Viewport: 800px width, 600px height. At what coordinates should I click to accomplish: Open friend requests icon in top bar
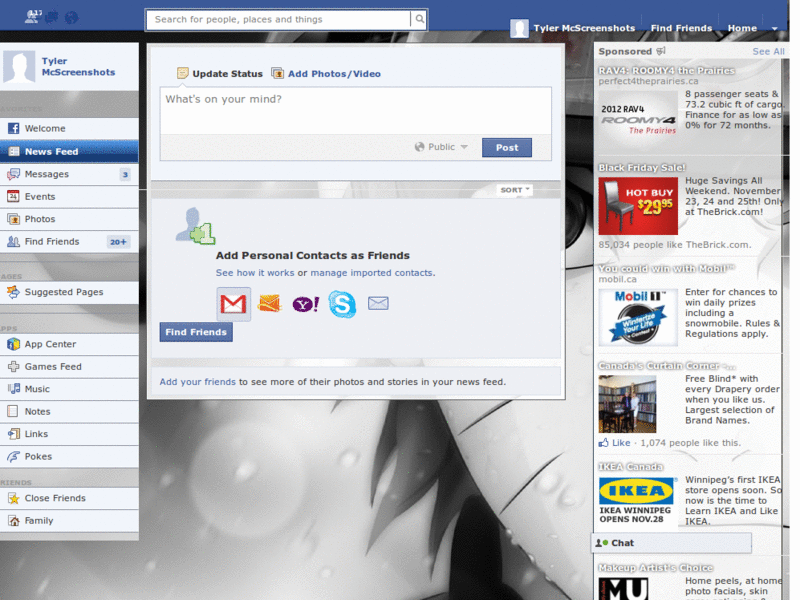coord(33,17)
